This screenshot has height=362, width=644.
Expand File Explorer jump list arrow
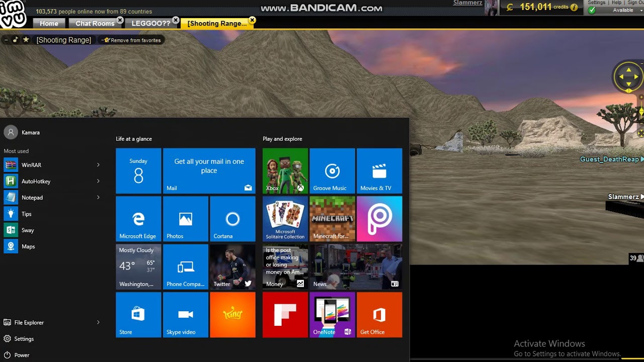point(98,322)
